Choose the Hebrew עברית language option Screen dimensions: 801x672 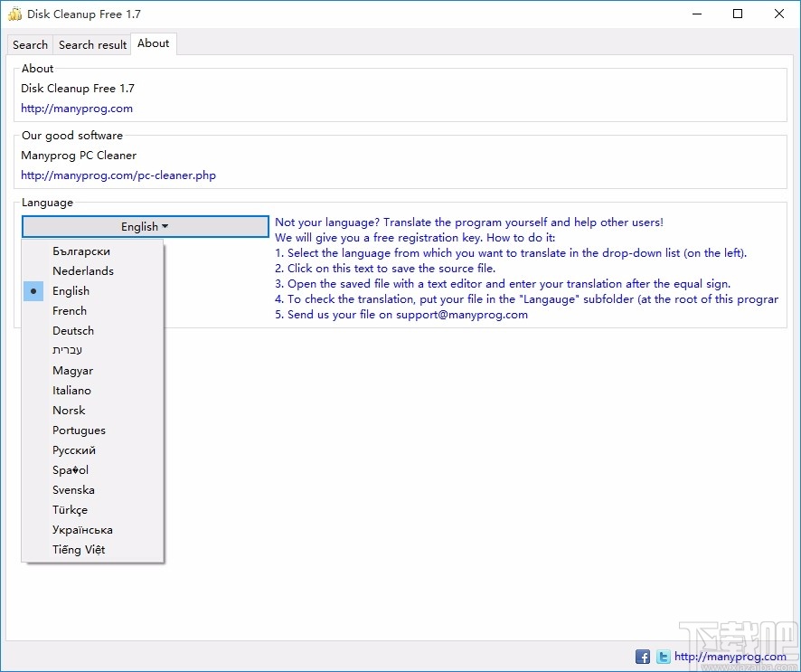pos(92,351)
